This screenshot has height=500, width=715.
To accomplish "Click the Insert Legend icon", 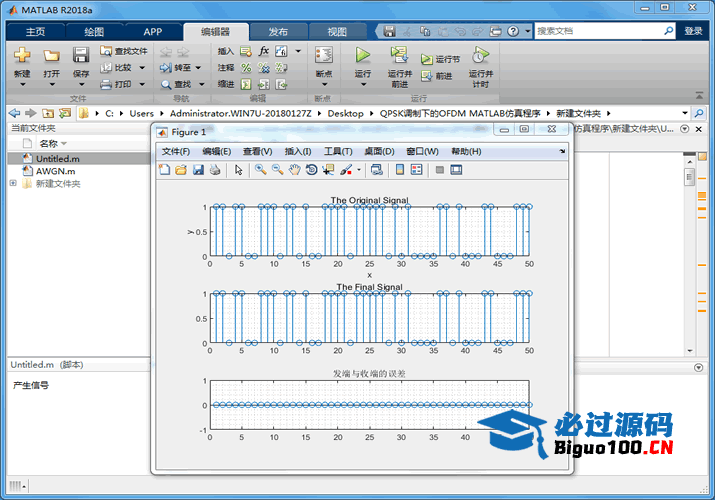I will pos(417,170).
